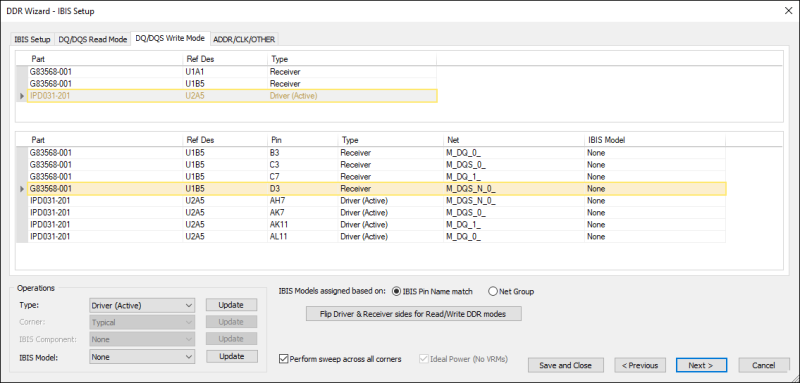Click row marker arrow beside pin D3 row
This screenshot has width=800, height=383.
[21, 189]
